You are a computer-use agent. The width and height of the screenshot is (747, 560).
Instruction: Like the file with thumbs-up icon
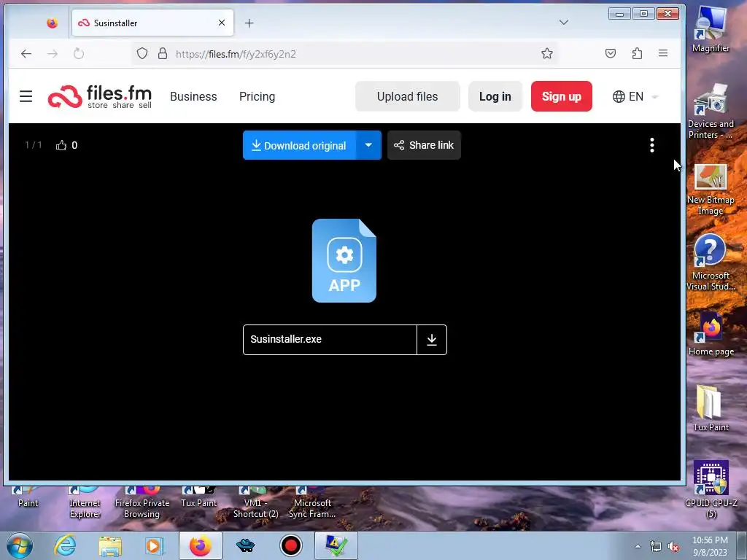tap(61, 145)
